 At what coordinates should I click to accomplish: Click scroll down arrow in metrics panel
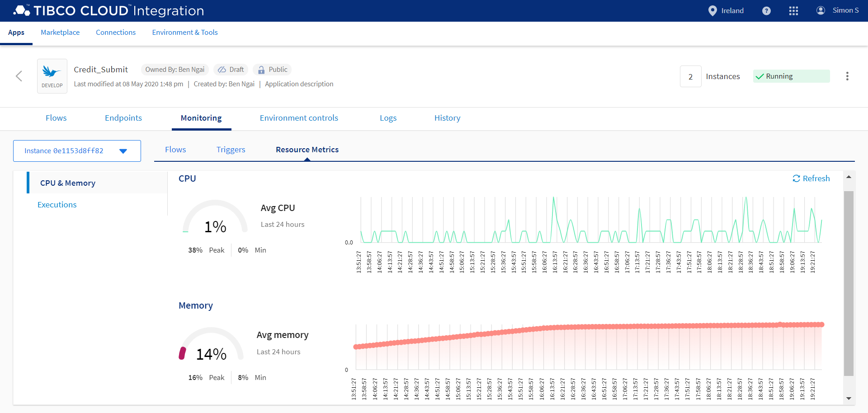[849, 398]
